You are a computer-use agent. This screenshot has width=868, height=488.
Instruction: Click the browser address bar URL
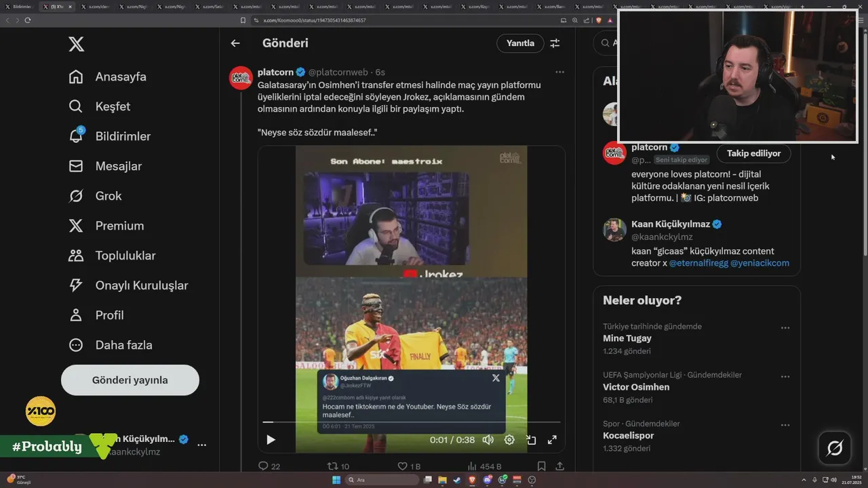coord(314,20)
